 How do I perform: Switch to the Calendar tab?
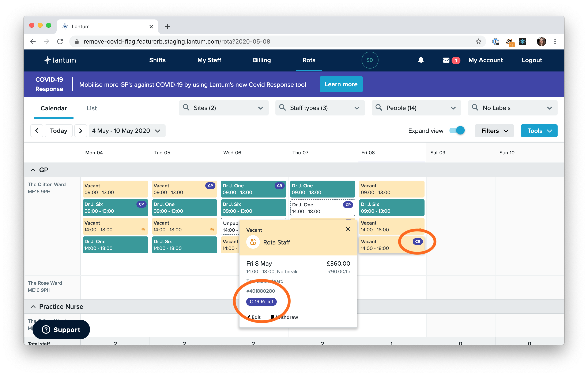[53, 108]
